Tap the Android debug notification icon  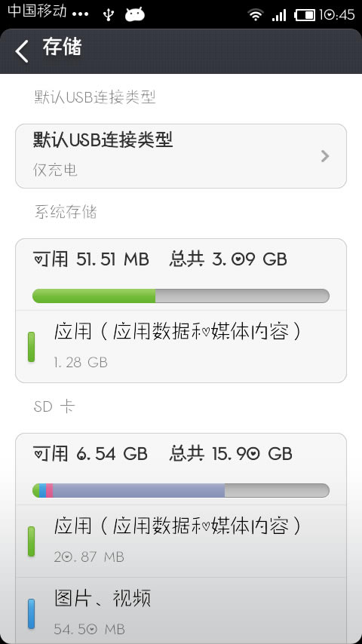click(135, 15)
